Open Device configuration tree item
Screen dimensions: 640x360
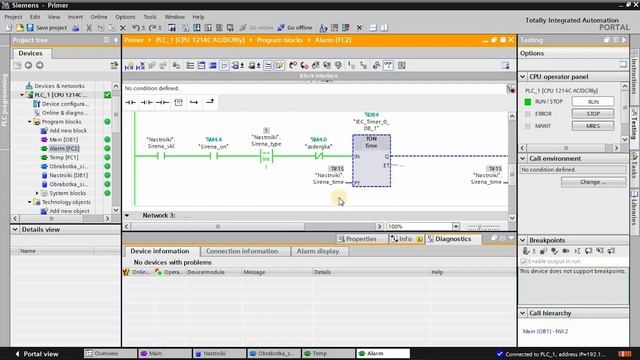[65, 104]
